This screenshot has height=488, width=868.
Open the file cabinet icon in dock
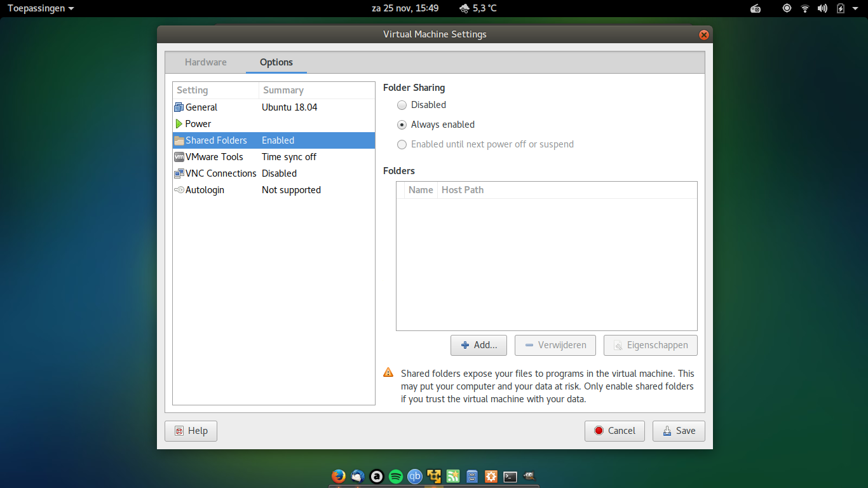tap(472, 476)
